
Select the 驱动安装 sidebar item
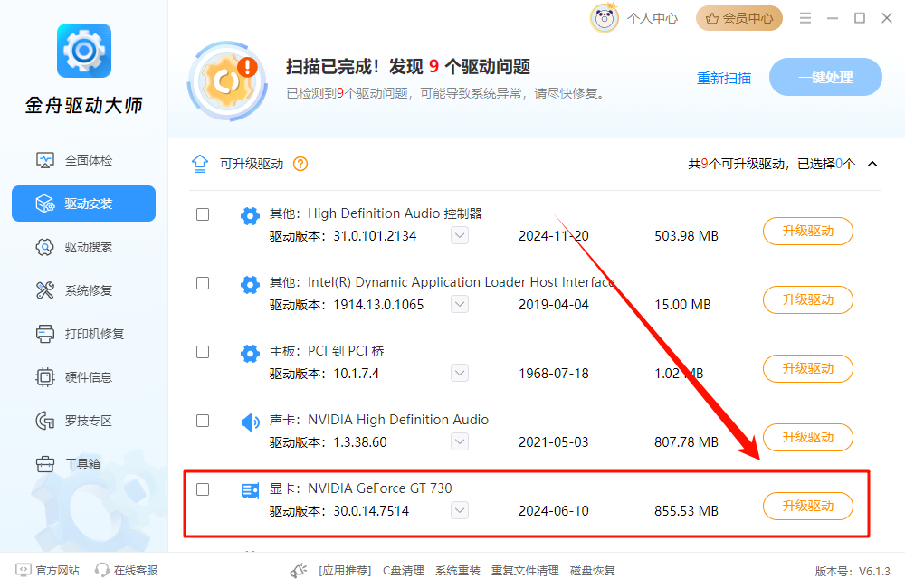[x=83, y=204]
